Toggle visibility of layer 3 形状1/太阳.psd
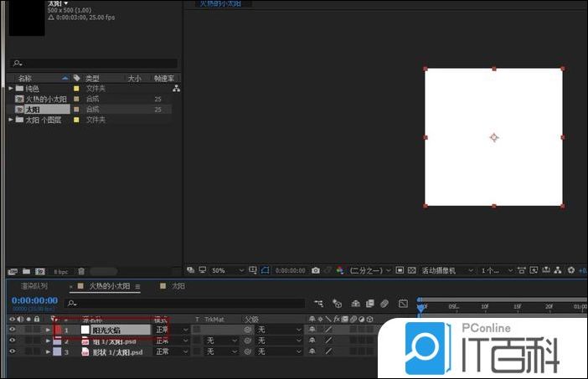The height and width of the screenshot is (379, 588). tap(12, 352)
